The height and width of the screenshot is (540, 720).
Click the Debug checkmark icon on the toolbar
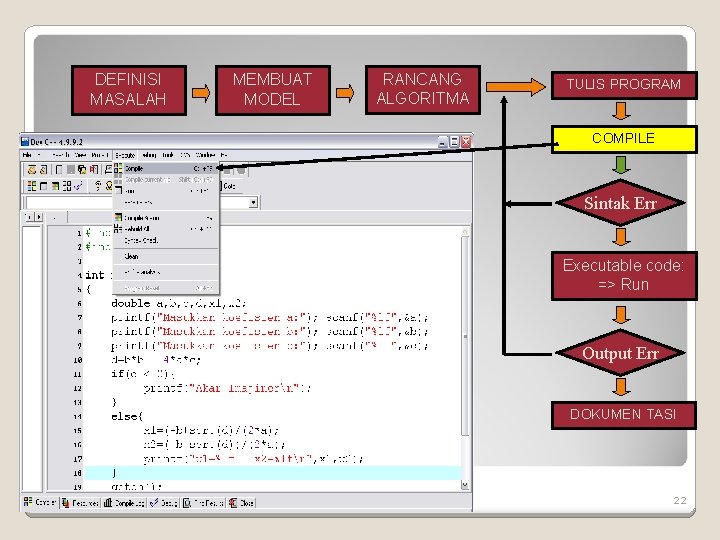tap(78, 186)
